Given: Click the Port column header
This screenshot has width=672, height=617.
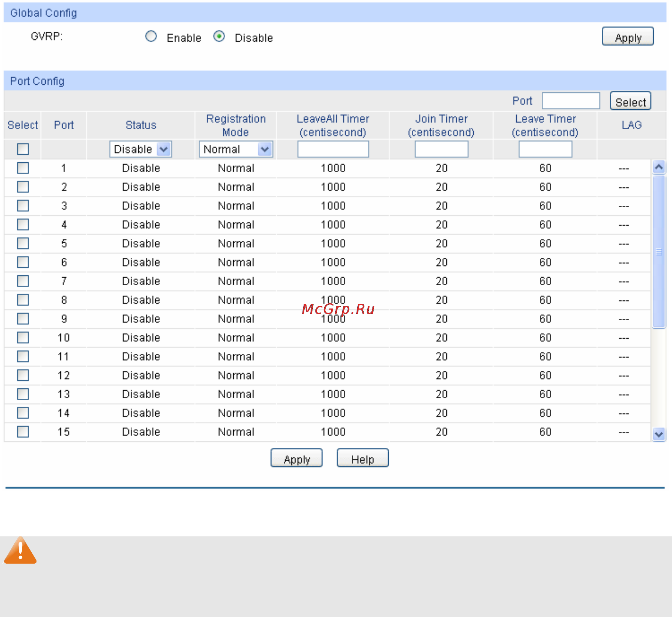Looking at the screenshot, I should [64, 125].
